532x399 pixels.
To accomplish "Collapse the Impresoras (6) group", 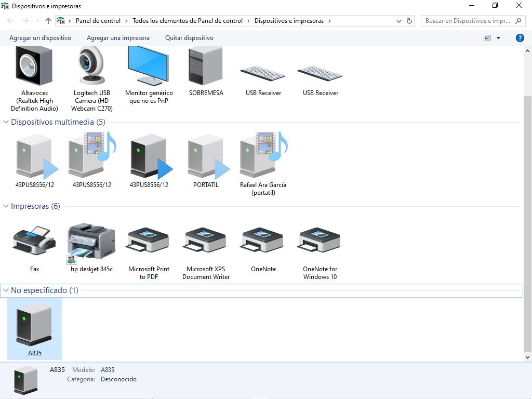I will coord(6,206).
